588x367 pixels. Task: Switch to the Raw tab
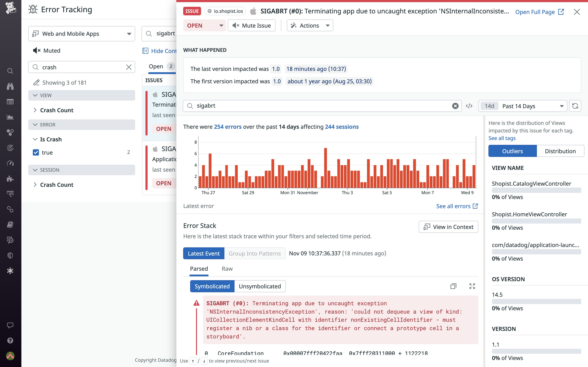pos(227,269)
